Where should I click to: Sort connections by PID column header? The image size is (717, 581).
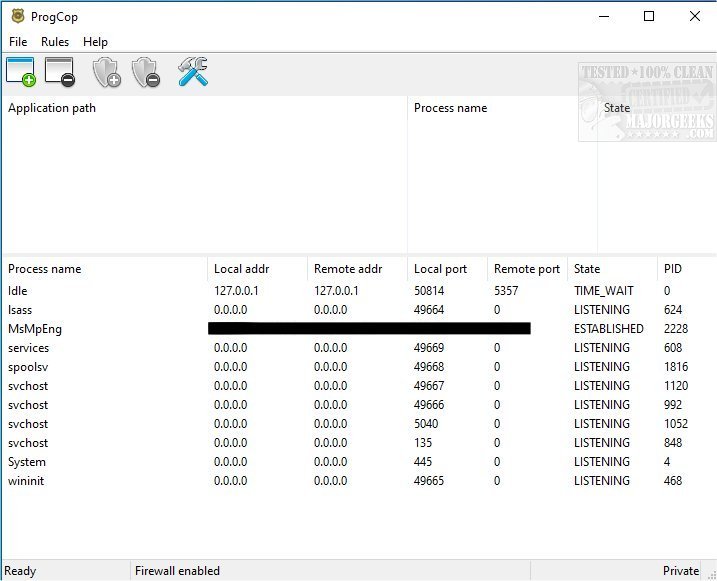click(x=674, y=269)
